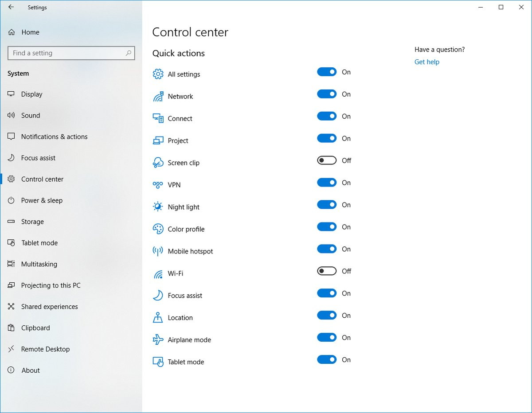This screenshot has width=532, height=413.
Task: Switch off the All settings toggle
Action: click(327, 72)
